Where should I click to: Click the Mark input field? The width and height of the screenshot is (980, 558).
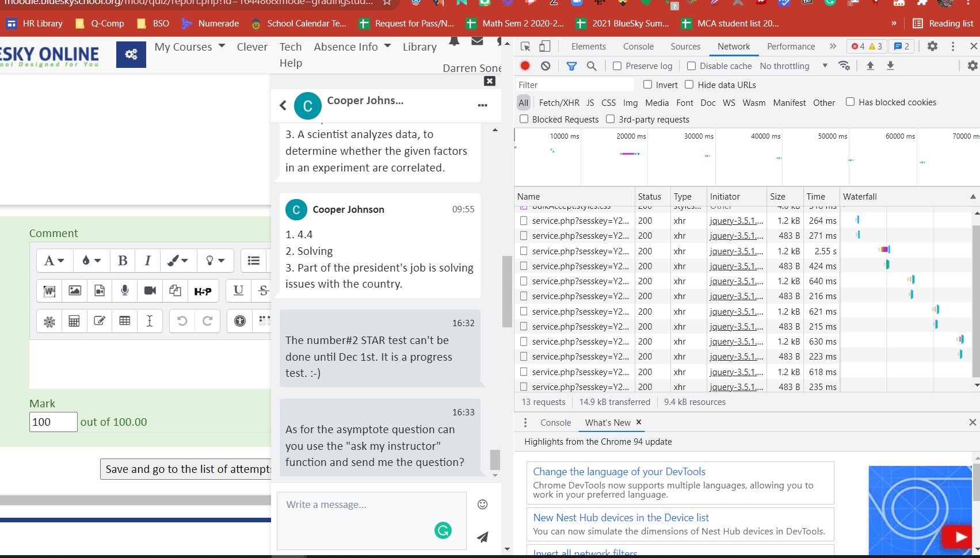(53, 422)
